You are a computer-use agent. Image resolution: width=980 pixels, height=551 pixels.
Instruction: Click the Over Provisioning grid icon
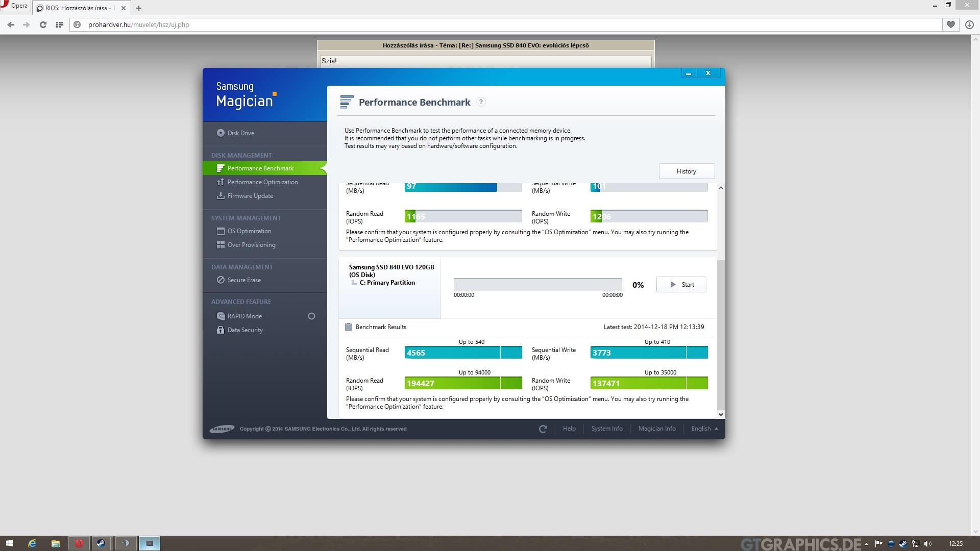pyautogui.click(x=220, y=244)
